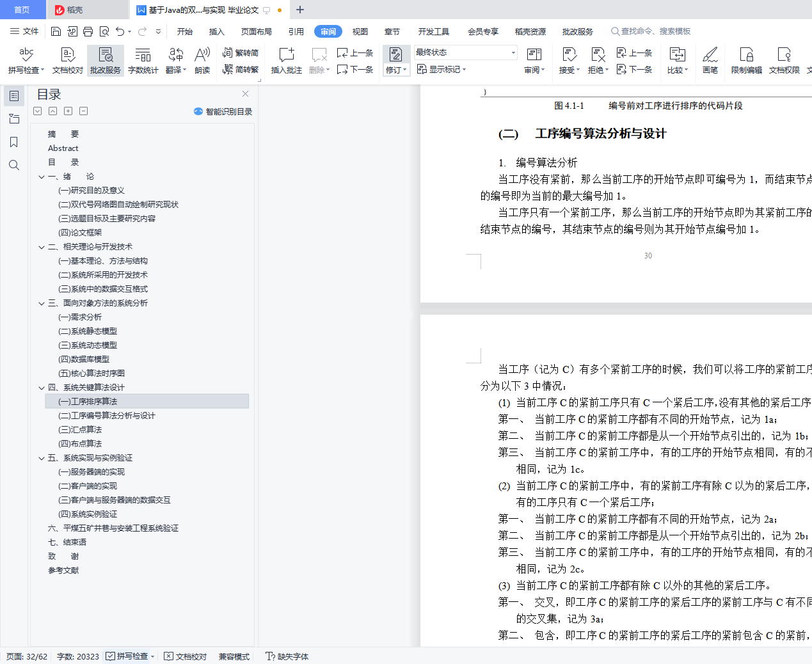Image resolution: width=812 pixels, height=664 pixels.
Task: Click 页面: 32/62 in status bar
Action: point(27,656)
